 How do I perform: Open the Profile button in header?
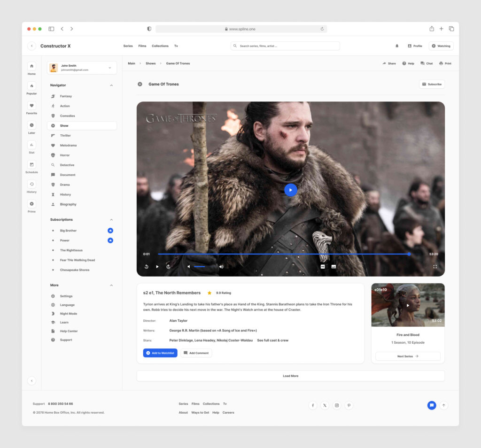click(x=415, y=46)
